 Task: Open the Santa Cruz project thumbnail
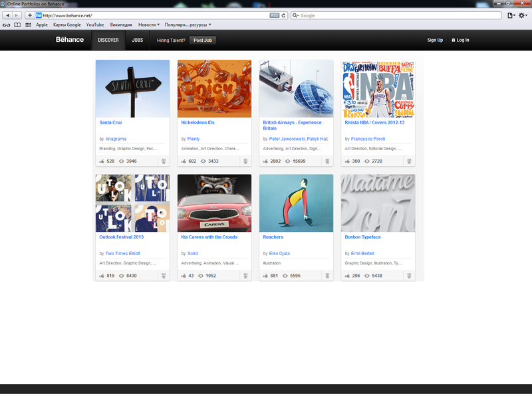pyautogui.click(x=132, y=88)
